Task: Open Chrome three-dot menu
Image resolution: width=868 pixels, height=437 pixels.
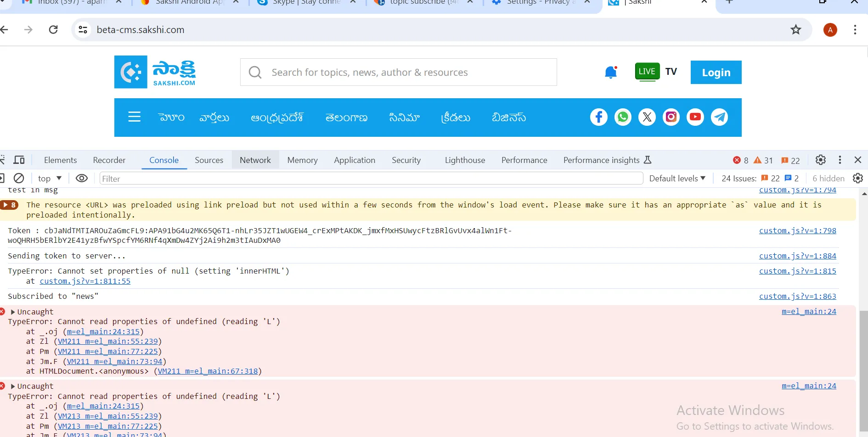Action: tap(855, 30)
